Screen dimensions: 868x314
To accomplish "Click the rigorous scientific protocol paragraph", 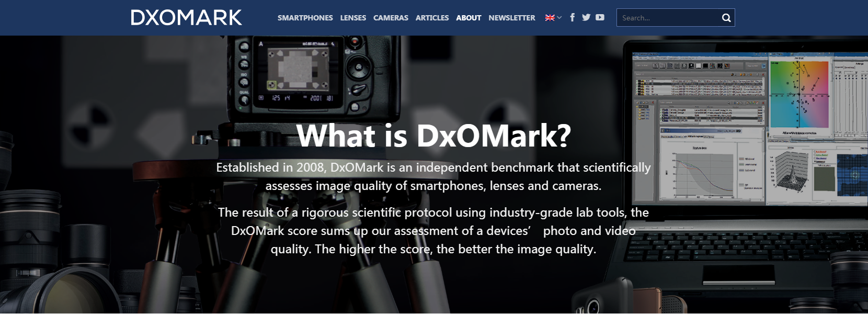I will pyautogui.click(x=433, y=231).
